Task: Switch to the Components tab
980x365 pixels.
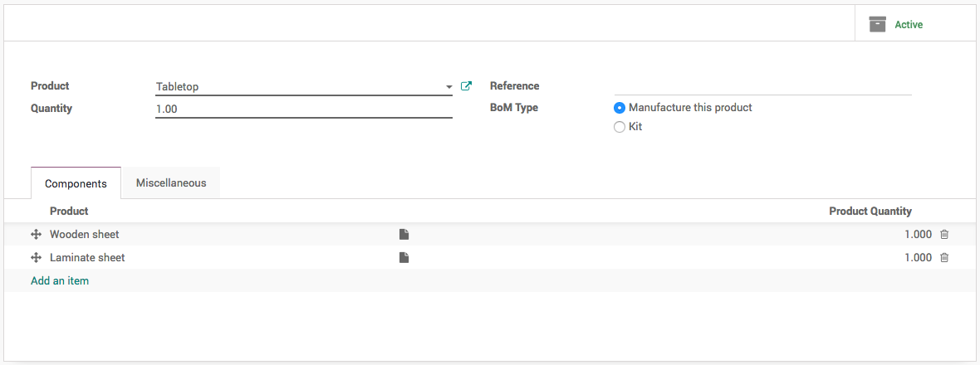Action: [76, 183]
